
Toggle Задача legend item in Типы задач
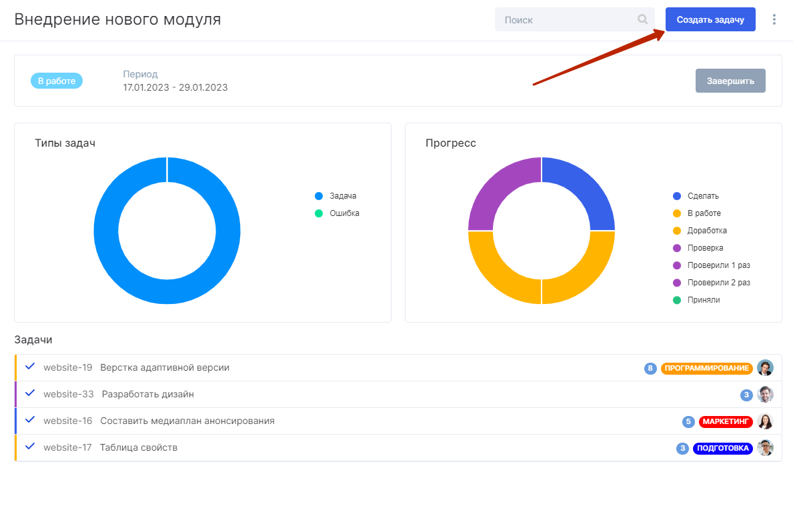tap(336, 196)
